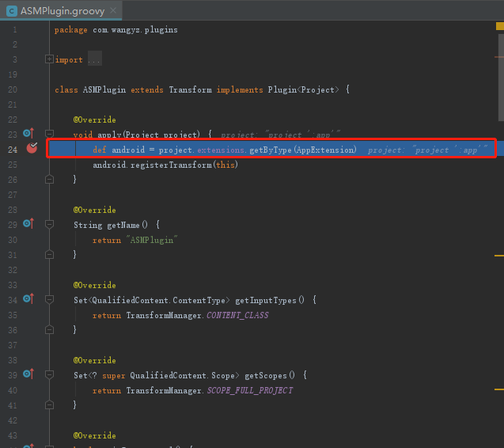Collapse the getName method at line 29
The width and height of the screenshot is (504, 448).
click(x=50, y=224)
